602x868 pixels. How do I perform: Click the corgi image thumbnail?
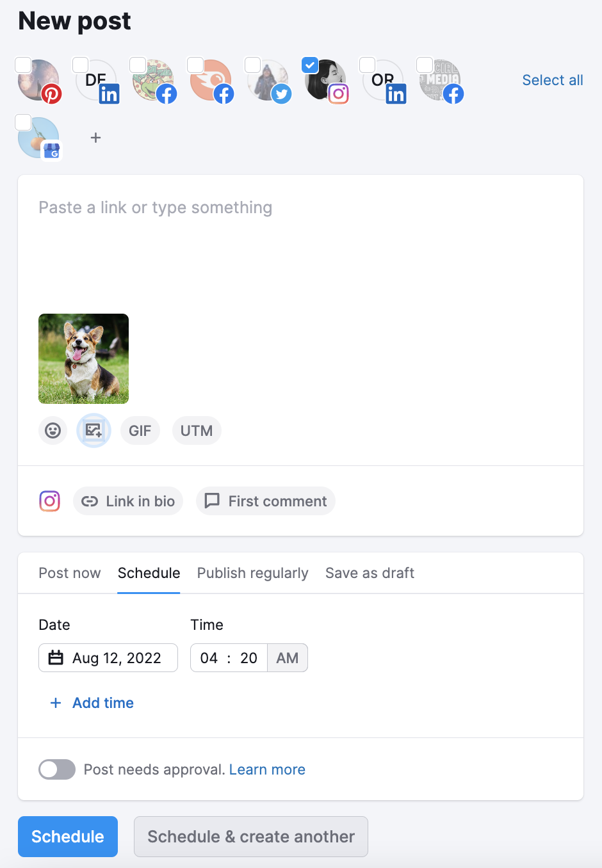click(x=84, y=358)
